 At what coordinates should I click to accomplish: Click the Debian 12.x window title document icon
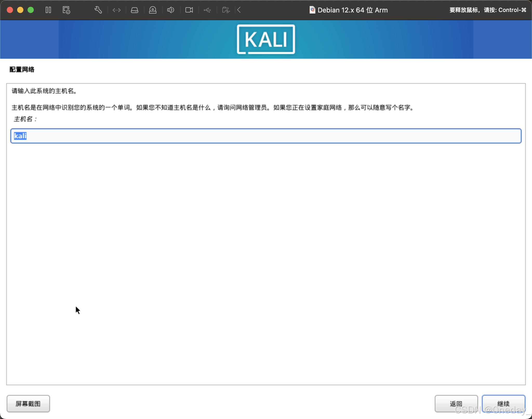312,10
